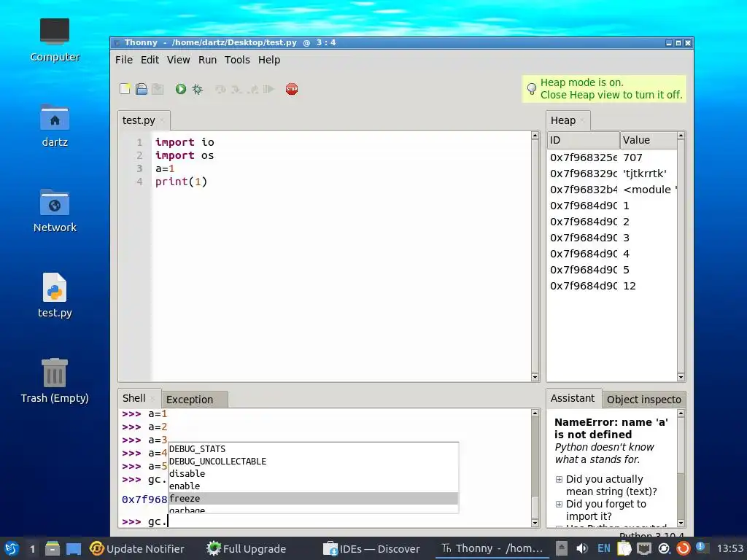The height and width of the screenshot is (560, 747).
Task: Choose 'freeze' in the autocomplete list
Action: (x=314, y=498)
